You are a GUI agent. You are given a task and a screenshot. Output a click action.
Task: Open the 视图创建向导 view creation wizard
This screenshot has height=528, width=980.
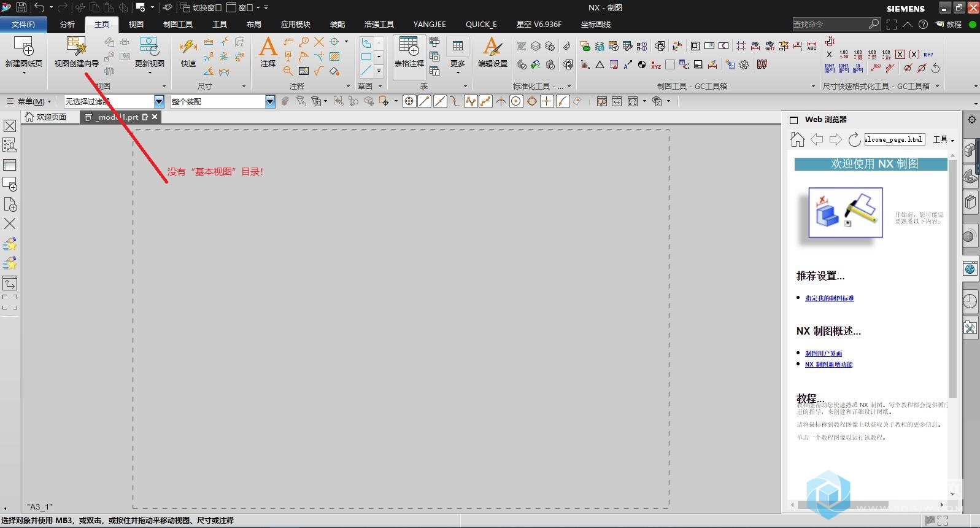(x=77, y=52)
